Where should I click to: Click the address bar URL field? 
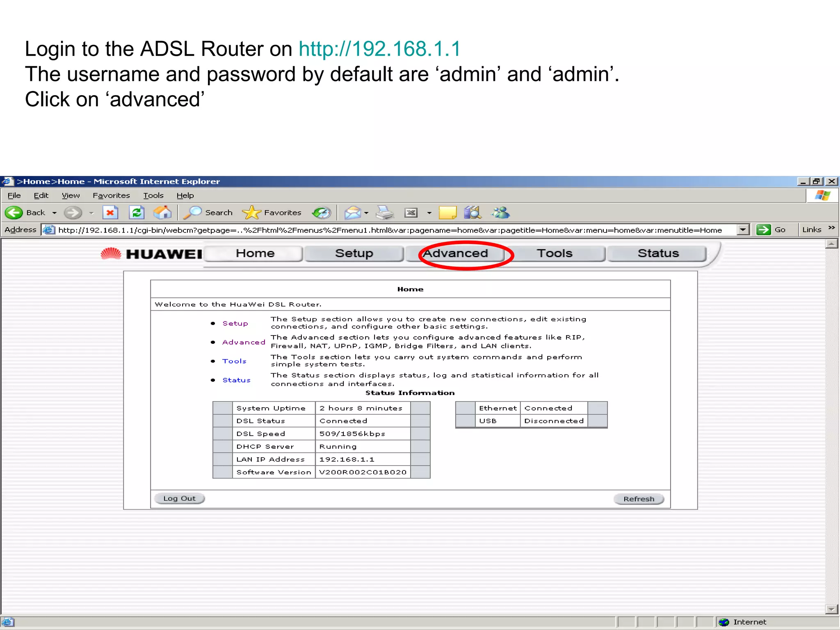390,230
